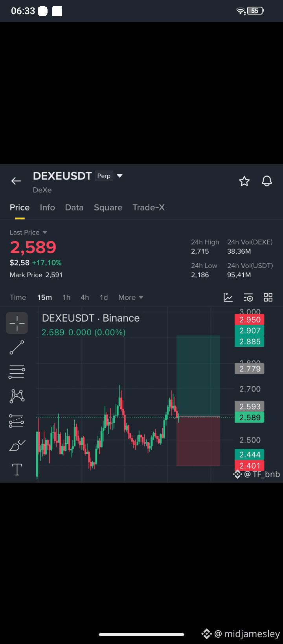Switch to the Data tab
This screenshot has width=283, height=644.
pyautogui.click(x=74, y=207)
